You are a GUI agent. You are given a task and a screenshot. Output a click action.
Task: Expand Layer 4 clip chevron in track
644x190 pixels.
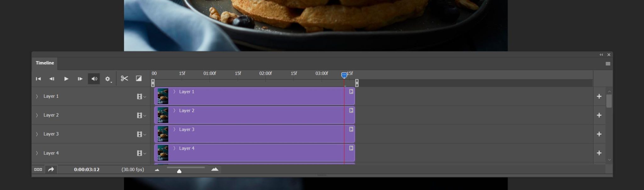point(175,148)
